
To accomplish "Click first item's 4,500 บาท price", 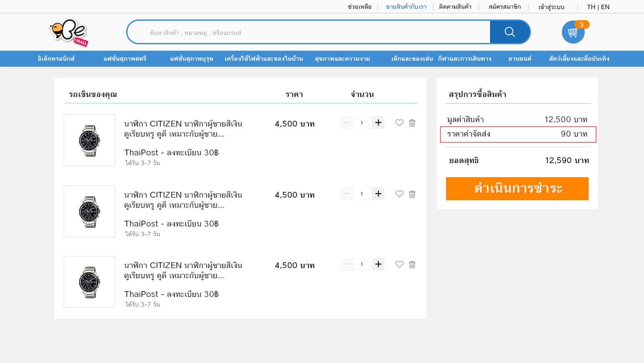I will (294, 124).
